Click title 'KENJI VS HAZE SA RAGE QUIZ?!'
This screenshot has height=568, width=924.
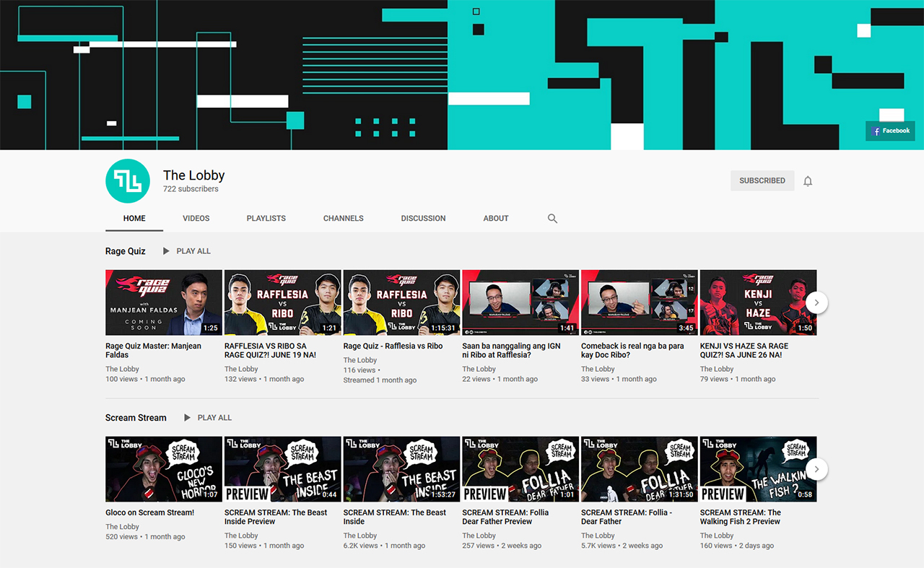pos(744,351)
